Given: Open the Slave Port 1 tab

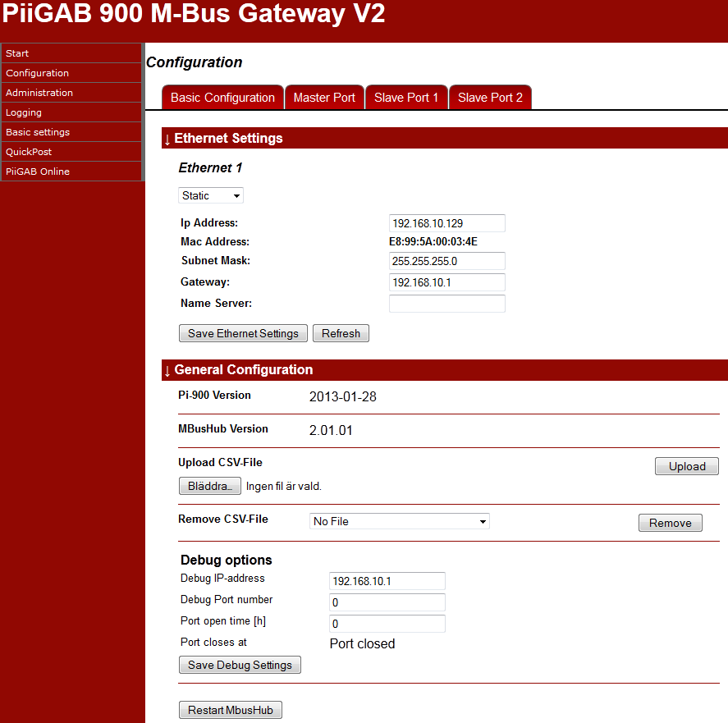Looking at the screenshot, I should coord(406,98).
